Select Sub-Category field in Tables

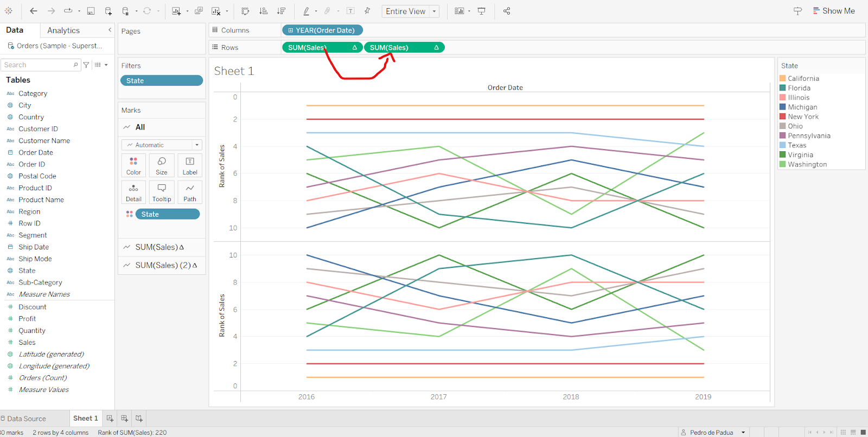coord(40,282)
